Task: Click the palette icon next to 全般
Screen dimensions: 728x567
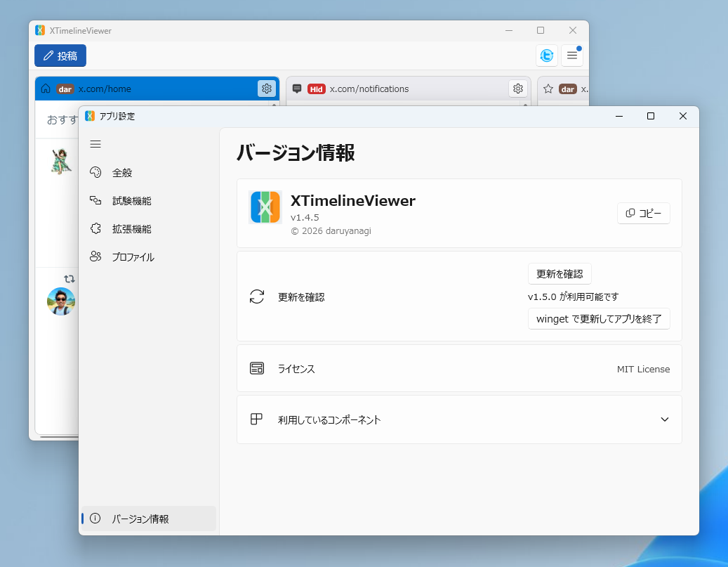Action: point(95,172)
